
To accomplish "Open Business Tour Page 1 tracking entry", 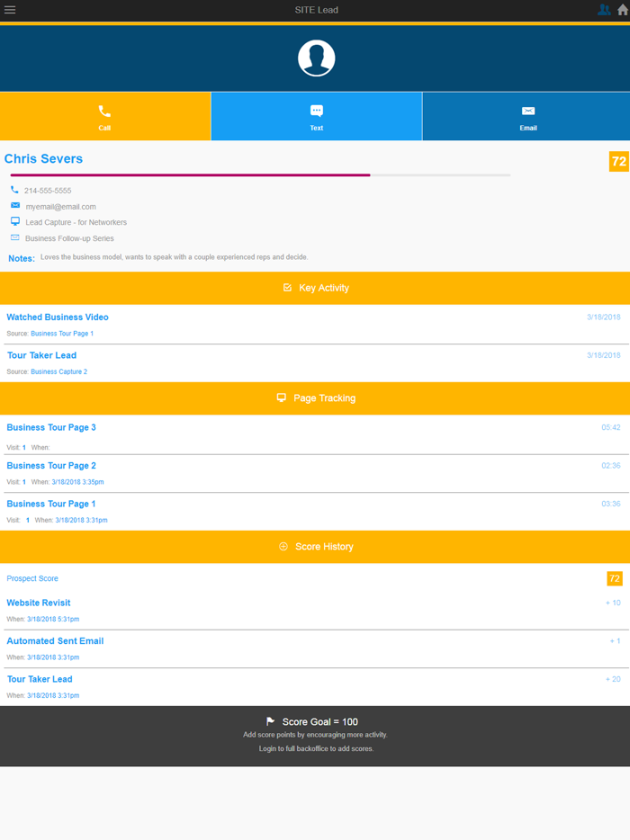I will [51, 504].
